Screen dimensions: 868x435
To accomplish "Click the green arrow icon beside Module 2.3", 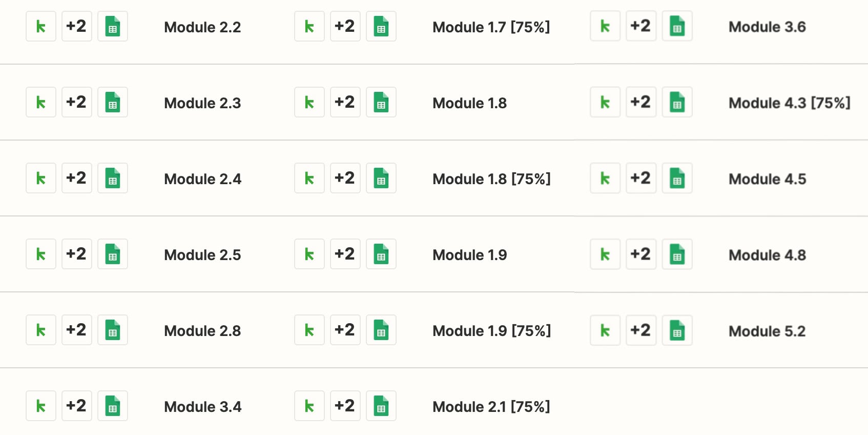I will (x=40, y=102).
